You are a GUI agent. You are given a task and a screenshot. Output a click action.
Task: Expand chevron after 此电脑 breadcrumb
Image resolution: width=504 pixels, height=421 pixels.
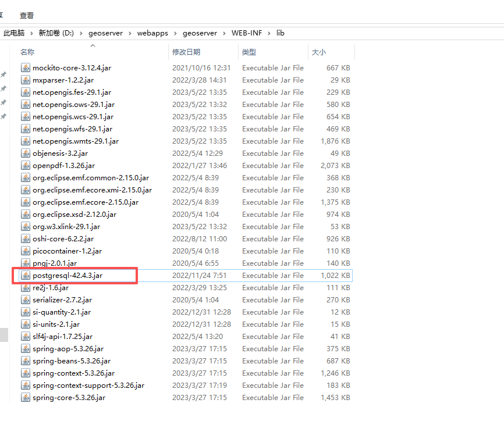pos(31,33)
